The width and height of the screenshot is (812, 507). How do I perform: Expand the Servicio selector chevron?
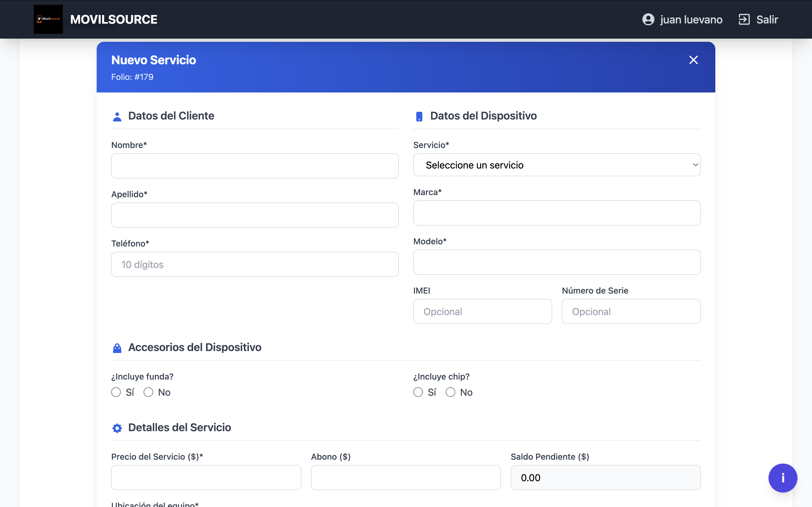[695, 165]
